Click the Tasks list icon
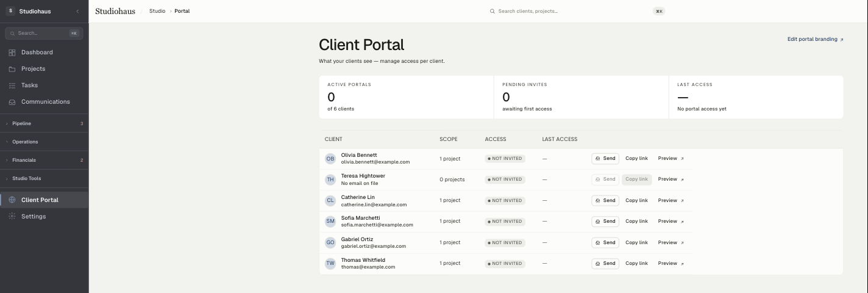This screenshot has width=868, height=293. (12, 85)
